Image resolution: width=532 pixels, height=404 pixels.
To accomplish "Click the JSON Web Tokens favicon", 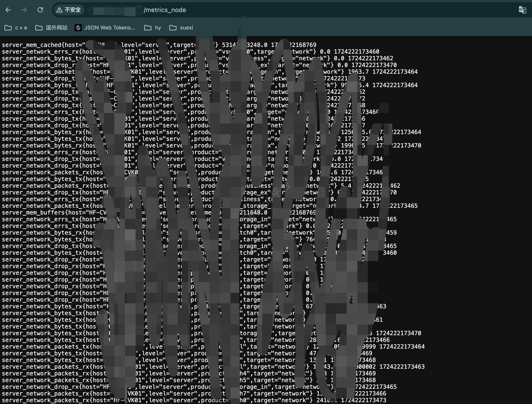I will (x=78, y=28).
